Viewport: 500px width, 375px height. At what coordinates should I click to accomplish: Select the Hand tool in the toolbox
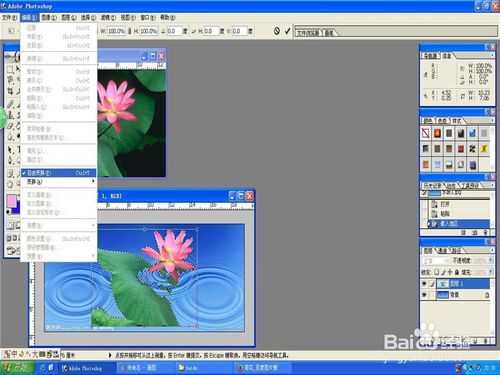(10, 184)
